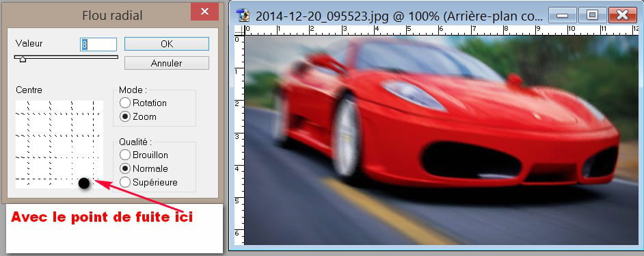644x256 pixels.
Task: Click the Valeur slider handle
Action: click(23, 59)
